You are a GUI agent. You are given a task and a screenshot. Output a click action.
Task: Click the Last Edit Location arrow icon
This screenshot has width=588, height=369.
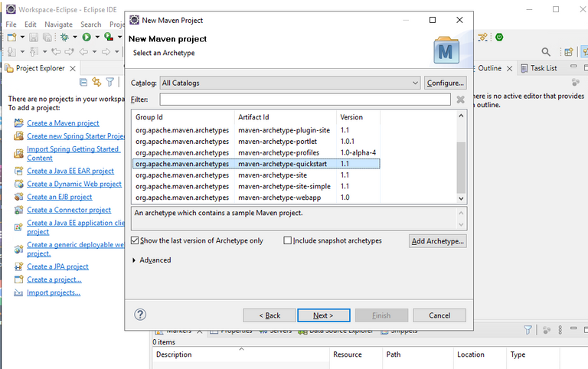click(56, 51)
